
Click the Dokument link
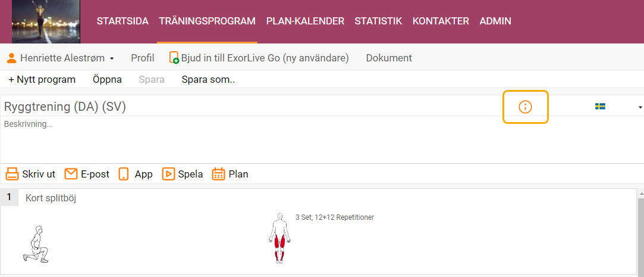(389, 58)
